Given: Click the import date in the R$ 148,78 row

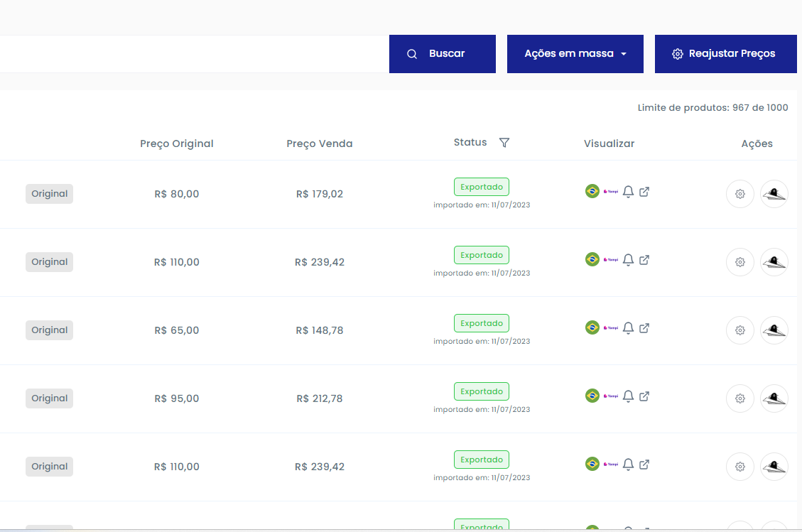Looking at the screenshot, I should [x=482, y=341].
